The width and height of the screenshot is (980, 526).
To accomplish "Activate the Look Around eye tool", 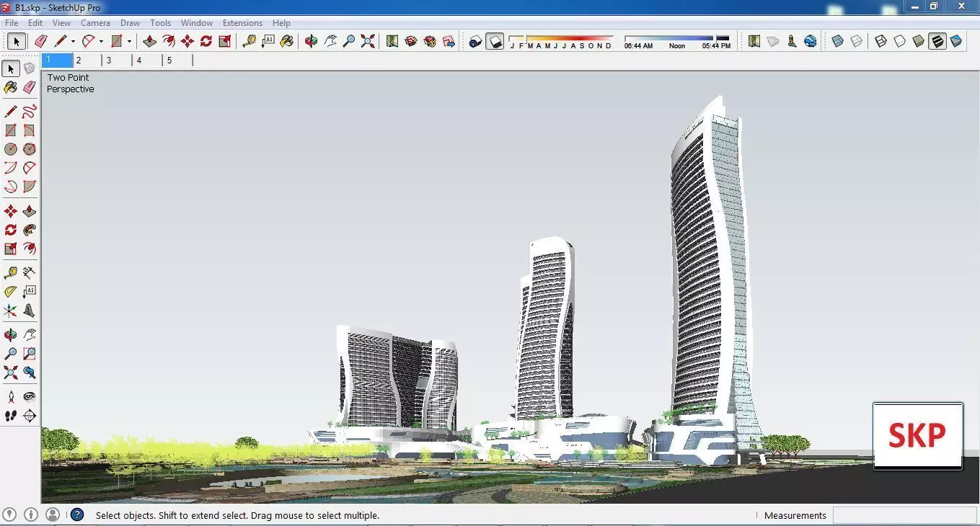I will coord(29,397).
